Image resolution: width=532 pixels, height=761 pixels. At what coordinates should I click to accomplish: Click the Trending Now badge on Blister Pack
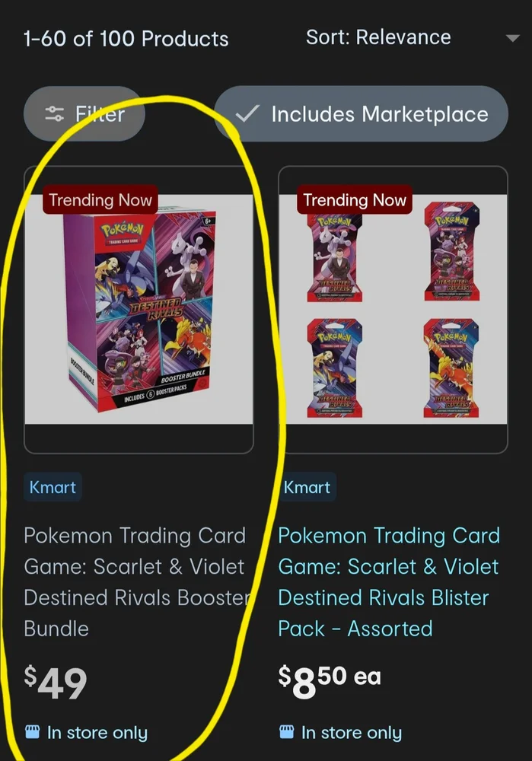tap(355, 199)
